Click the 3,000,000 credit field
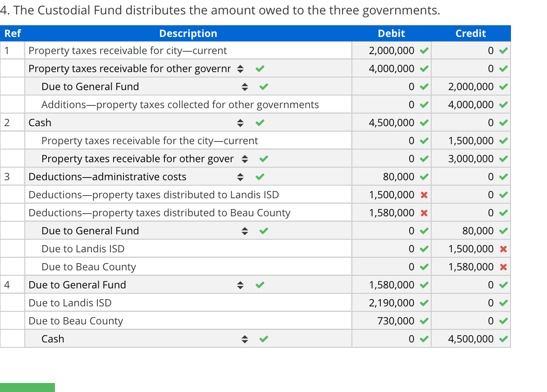The image size is (547, 392). coord(471,159)
